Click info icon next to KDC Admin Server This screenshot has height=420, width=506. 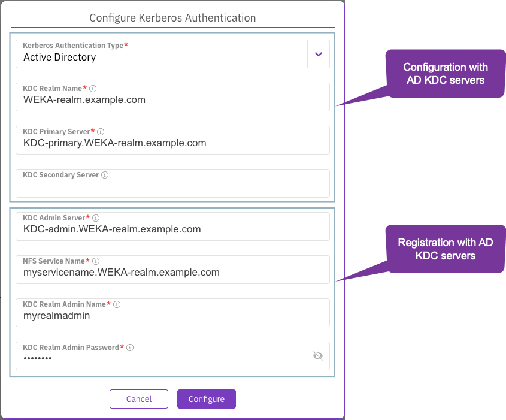[x=96, y=218]
